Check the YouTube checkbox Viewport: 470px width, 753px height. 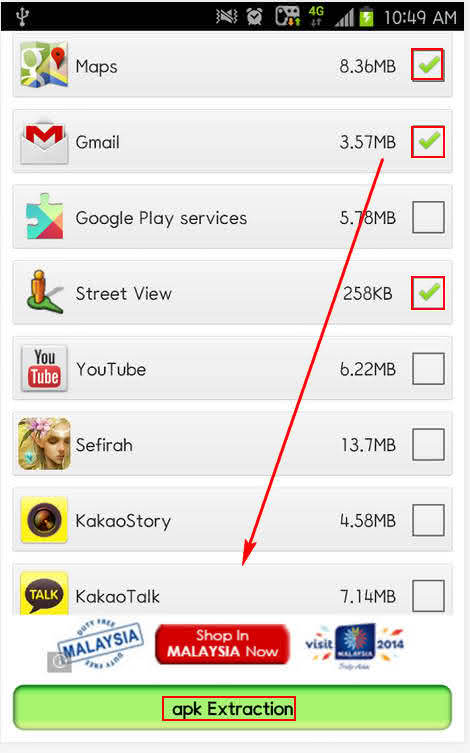point(428,369)
